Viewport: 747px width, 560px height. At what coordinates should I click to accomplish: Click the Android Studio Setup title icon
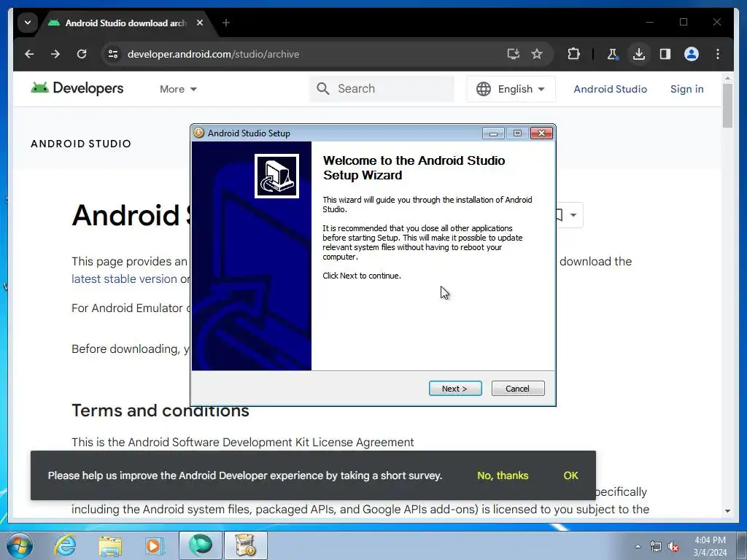click(198, 133)
